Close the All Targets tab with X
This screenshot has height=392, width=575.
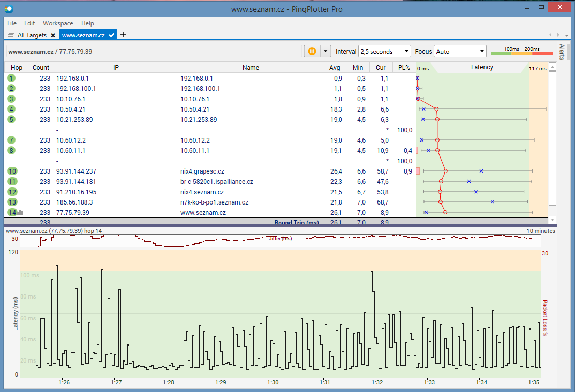[52, 35]
